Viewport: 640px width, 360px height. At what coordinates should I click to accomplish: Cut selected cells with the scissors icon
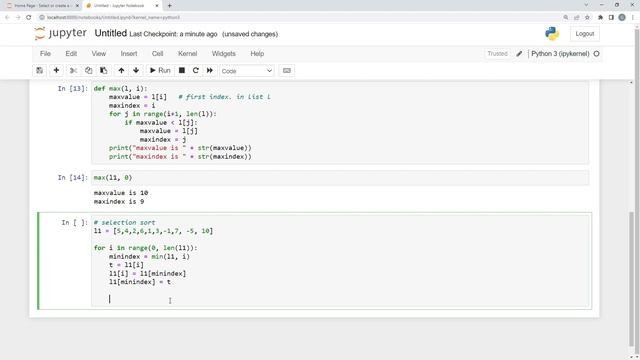click(x=73, y=71)
